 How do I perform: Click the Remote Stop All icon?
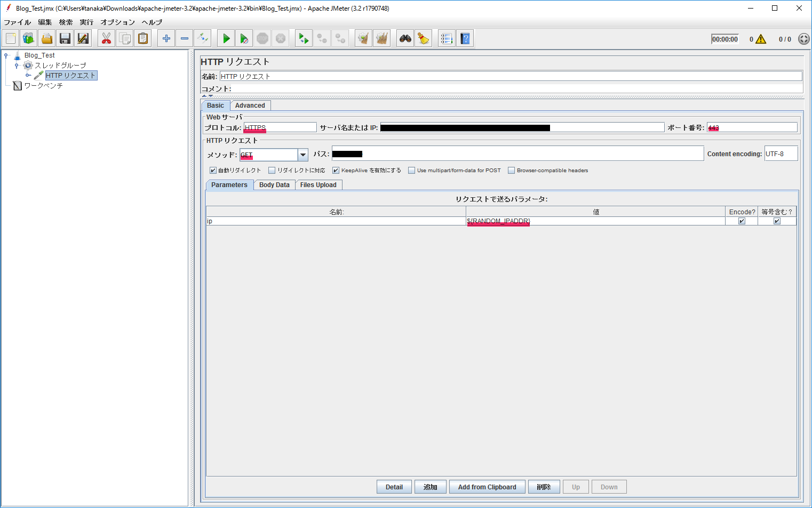[322, 38]
